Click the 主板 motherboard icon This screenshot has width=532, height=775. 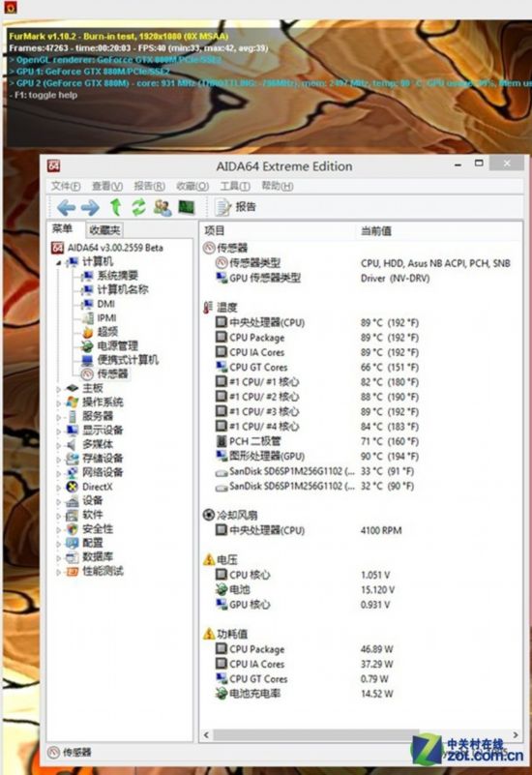(x=73, y=388)
